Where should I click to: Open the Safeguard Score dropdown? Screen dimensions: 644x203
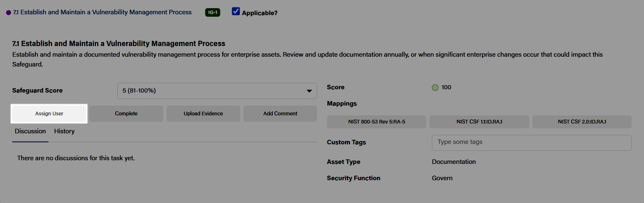pyautogui.click(x=217, y=91)
